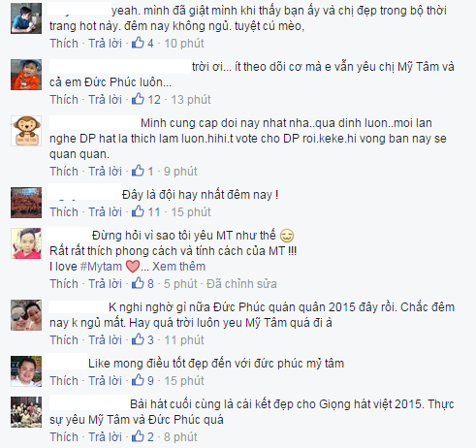This screenshot has width=476, height=448.
Task: Click the thumbs-up icon showing 4 likes
Action: [138, 43]
